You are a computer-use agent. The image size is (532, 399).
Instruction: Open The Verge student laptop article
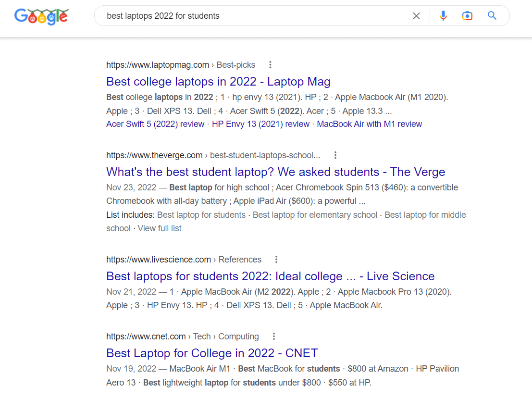tap(275, 172)
